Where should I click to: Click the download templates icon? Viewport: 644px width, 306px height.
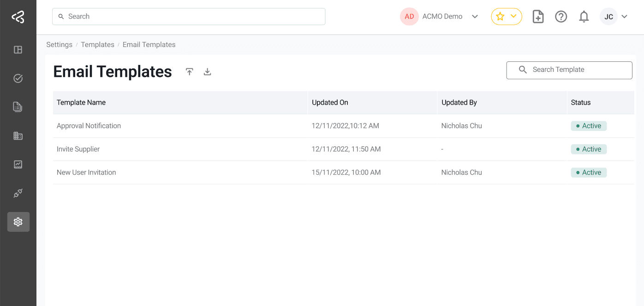coord(208,71)
